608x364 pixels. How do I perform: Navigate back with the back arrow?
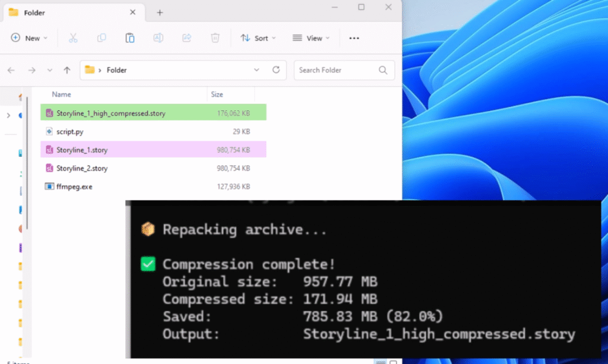coord(11,70)
